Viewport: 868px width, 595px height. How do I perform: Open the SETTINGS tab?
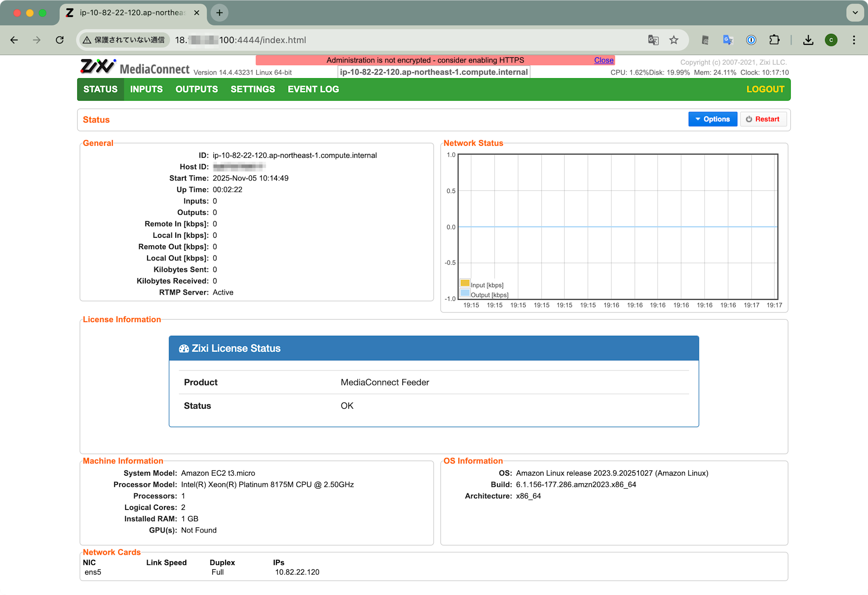253,89
